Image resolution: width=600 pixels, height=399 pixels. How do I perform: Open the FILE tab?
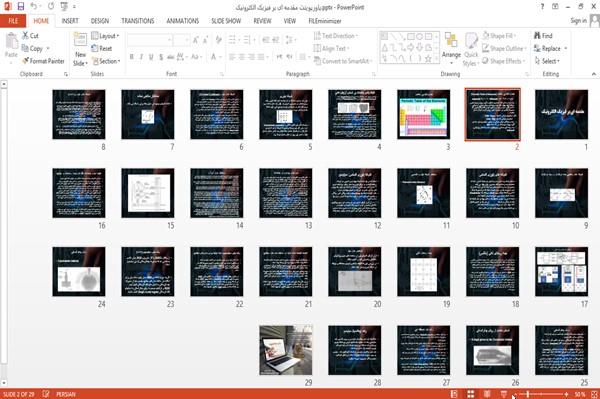(13, 21)
